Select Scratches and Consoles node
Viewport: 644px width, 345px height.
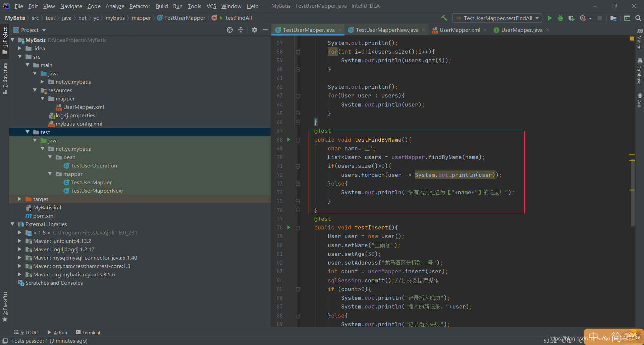tap(54, 283)
